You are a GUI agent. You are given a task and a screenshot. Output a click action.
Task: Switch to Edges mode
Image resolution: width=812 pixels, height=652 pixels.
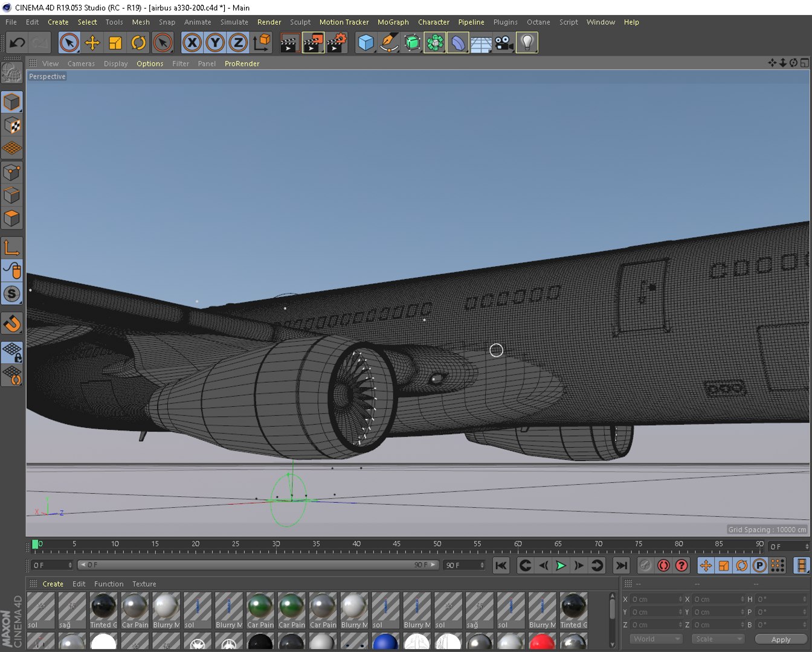[x=12, y=196]
